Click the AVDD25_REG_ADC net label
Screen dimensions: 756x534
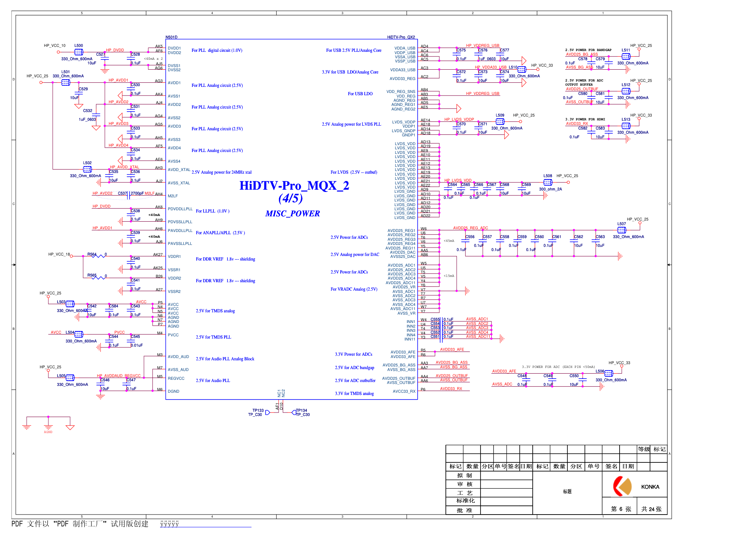pos(470,228)
